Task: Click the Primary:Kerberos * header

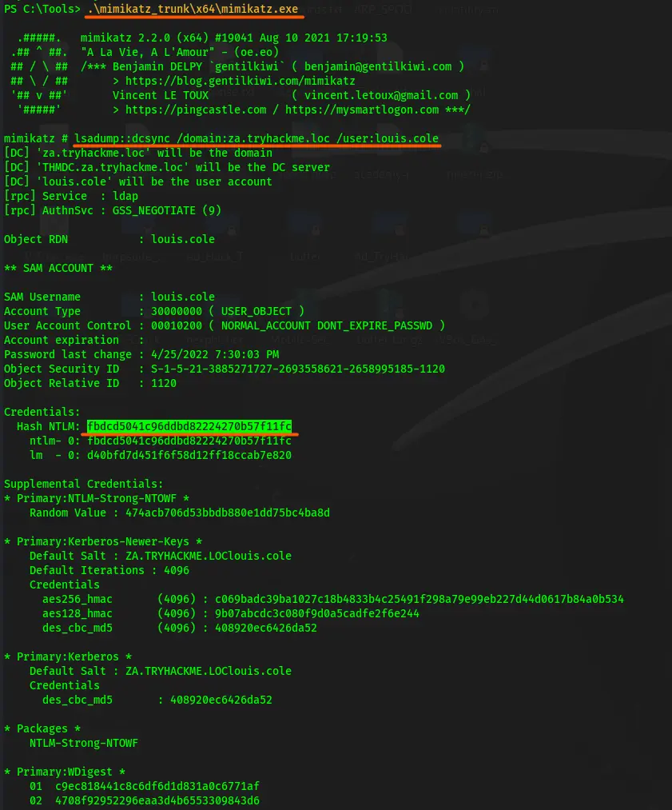Action: click(x=68, y=656)
